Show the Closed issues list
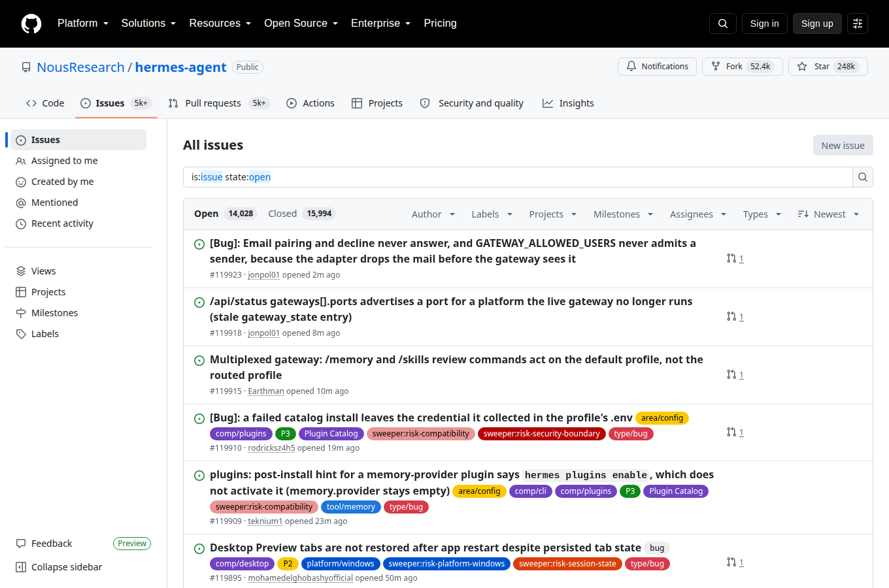 point(301,214)
